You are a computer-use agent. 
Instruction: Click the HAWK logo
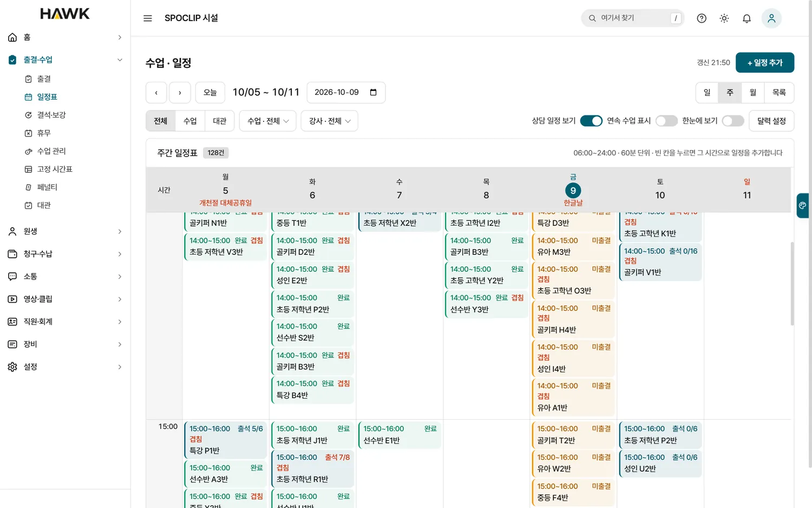(65, 14)
